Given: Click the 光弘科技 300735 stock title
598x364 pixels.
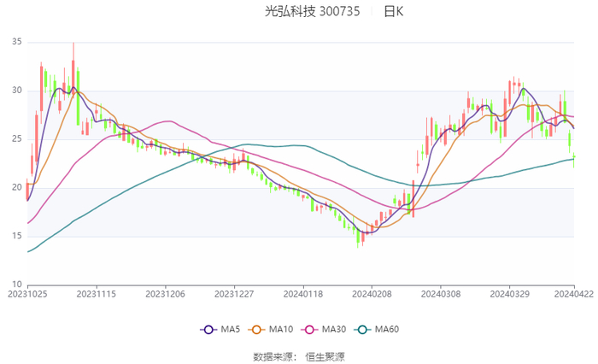Looking at the screenshot, I should (x=312, y=12).
